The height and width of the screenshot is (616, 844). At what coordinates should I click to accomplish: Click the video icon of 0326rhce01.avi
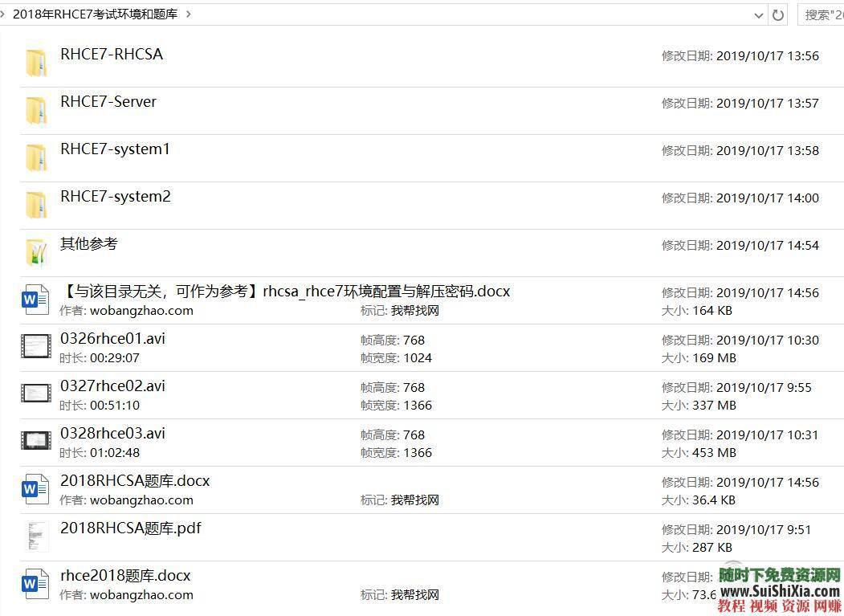click(x=35, y=346)
